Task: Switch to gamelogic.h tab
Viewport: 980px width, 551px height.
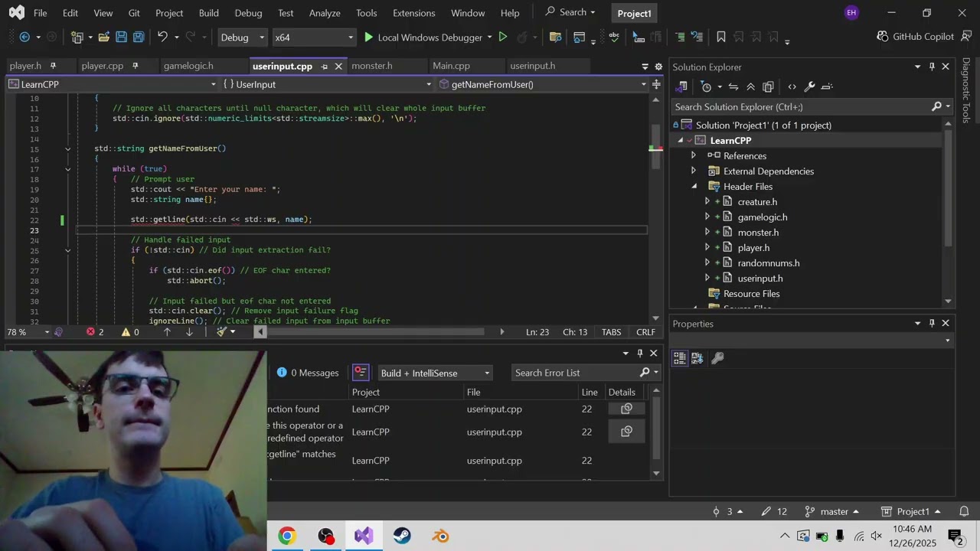Action: click(188, 66)
